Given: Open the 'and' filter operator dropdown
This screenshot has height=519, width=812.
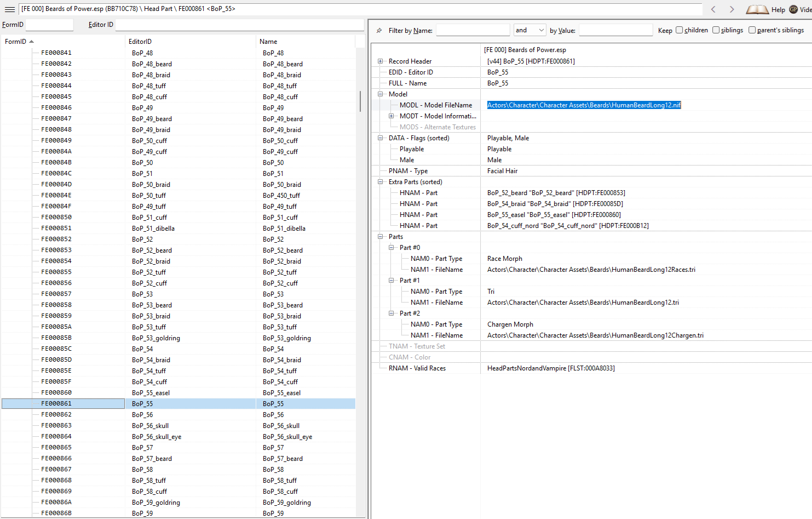Looking at the screenshot, I should click(530, 30).
